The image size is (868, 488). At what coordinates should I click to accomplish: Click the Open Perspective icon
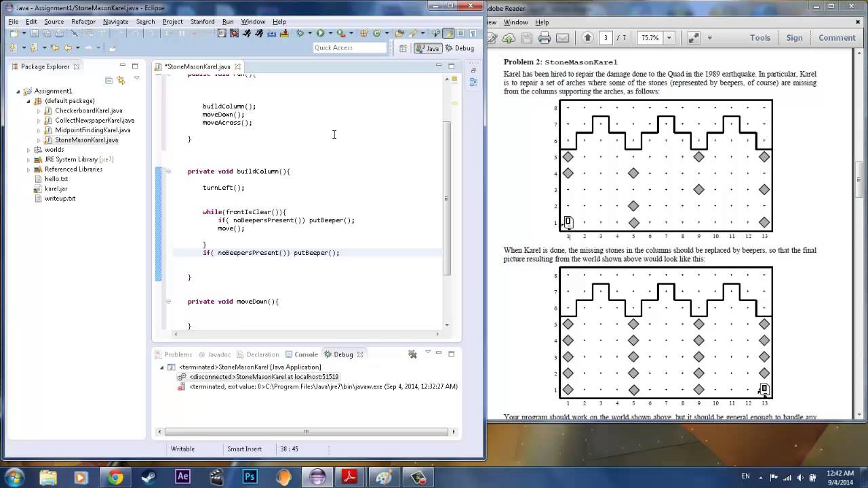click(x=403, y=48)
